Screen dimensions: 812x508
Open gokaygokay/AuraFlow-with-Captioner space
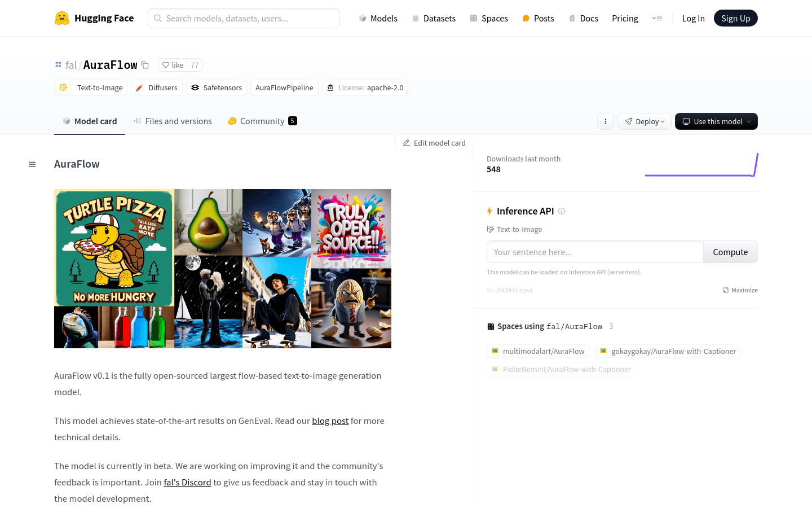click(668, 351)
